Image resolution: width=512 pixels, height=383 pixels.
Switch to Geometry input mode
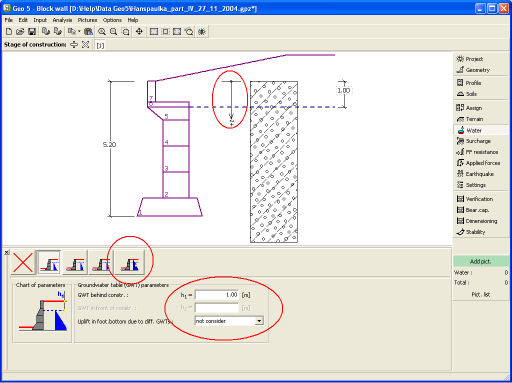point(481,70)
